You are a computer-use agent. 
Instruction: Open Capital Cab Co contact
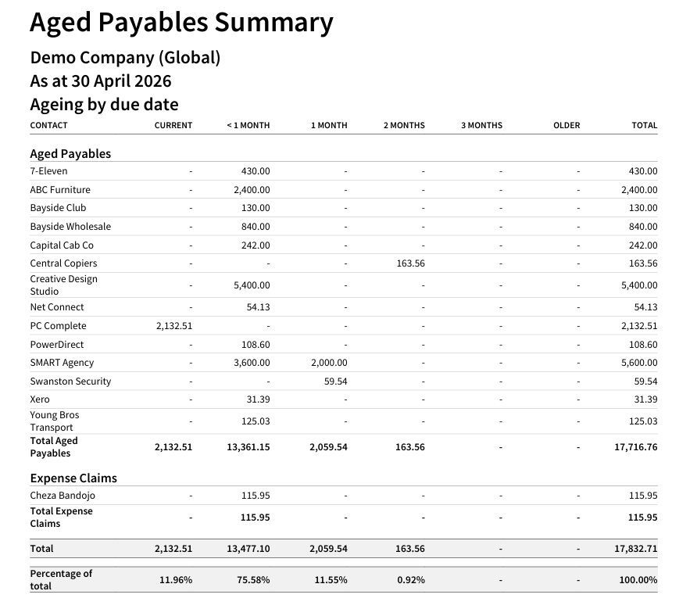click(x=62, y=245)
